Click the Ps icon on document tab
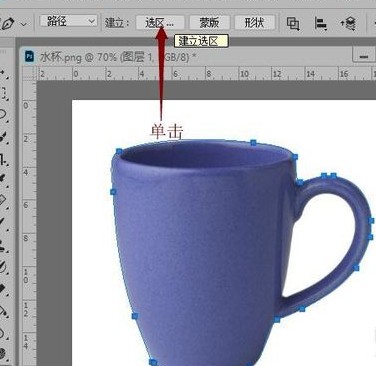376x366 pixels. coord(30,56)
